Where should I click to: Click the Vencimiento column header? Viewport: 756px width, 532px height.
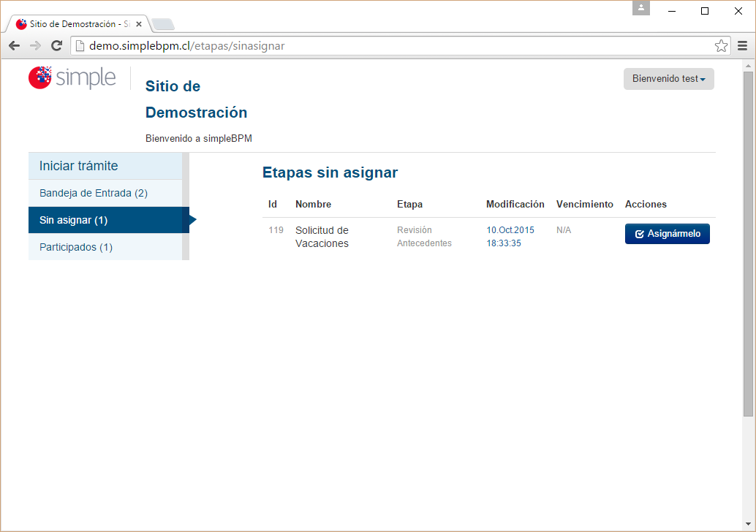[x=585, y=205]
